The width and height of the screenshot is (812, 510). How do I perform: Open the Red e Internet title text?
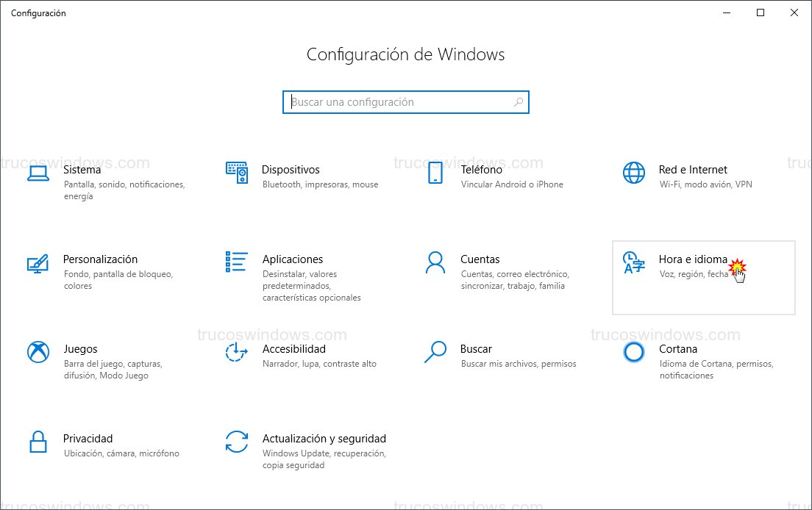(x=692, y=170)
